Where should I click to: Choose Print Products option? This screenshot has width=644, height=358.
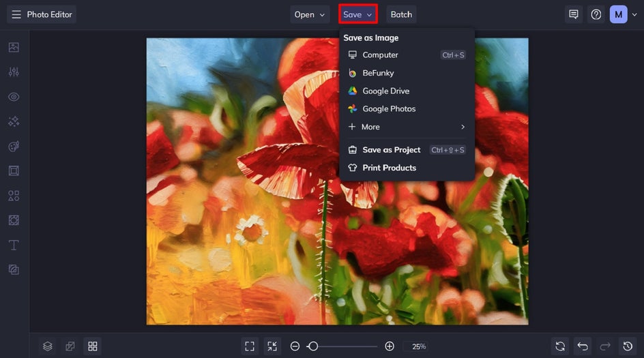click(x=407, y=168)
